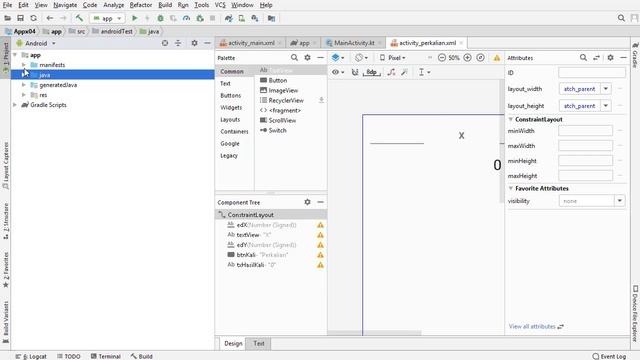Hide the Project panel with minus icon

pyautogui.click(x=207, y=43)
